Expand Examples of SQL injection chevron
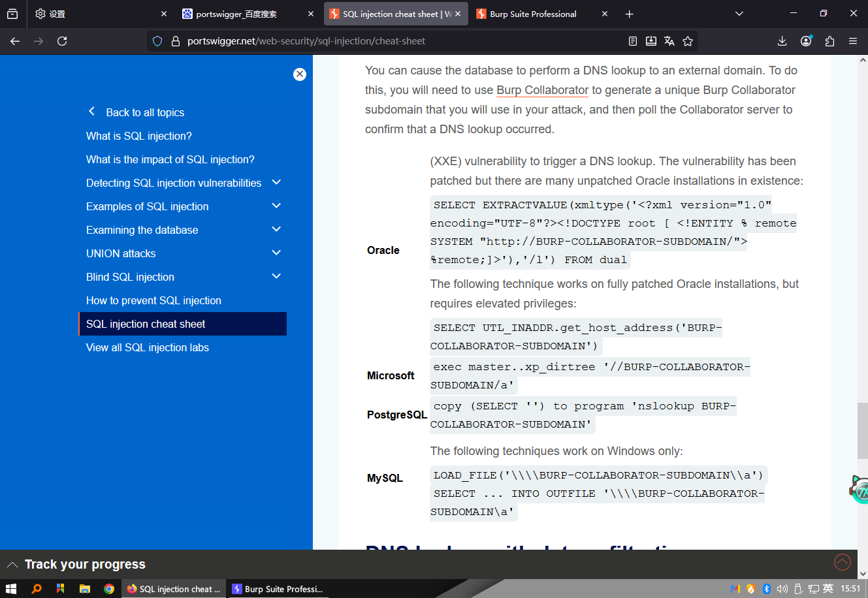The height and width of the screenshot is (598, 868). point(276,206)
